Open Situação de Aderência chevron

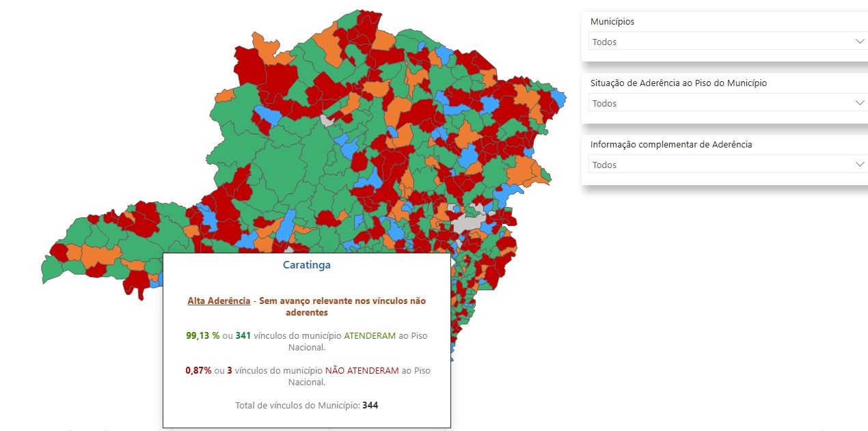tap(859, 103)
